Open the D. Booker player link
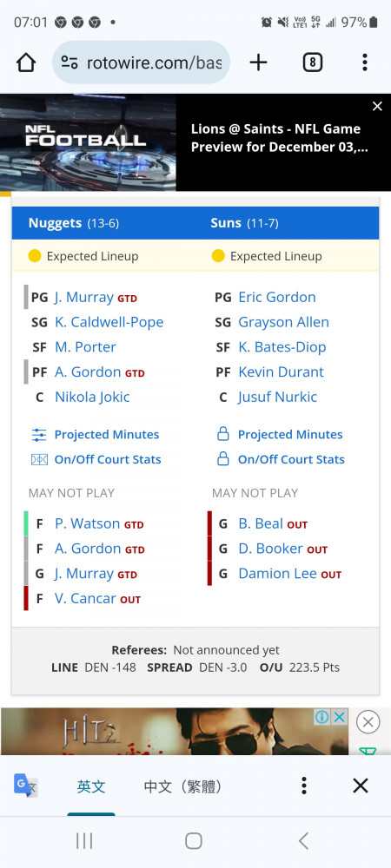Image resolution: width=391 pixels, height=868 pixels. (x=271, y=549)
